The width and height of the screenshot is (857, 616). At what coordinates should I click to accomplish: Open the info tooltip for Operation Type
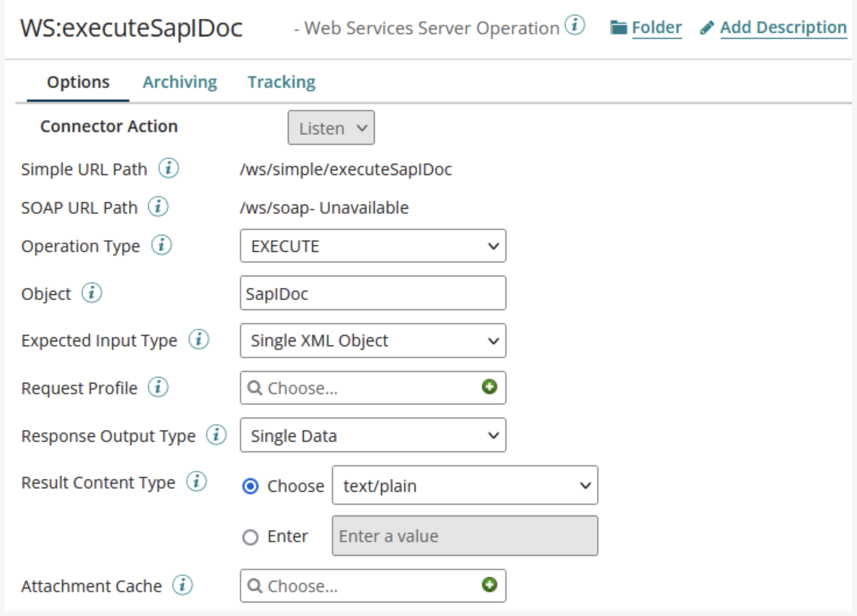(162, 245)
